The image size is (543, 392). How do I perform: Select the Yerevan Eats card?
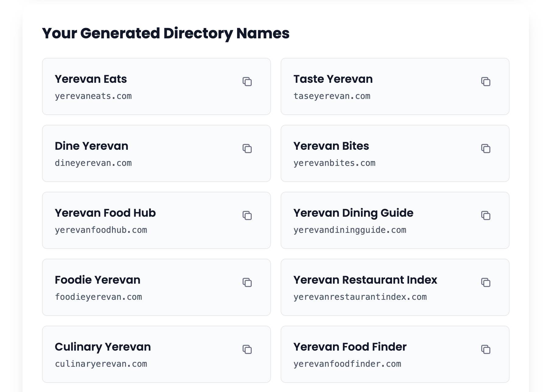(x=156, y=87)
